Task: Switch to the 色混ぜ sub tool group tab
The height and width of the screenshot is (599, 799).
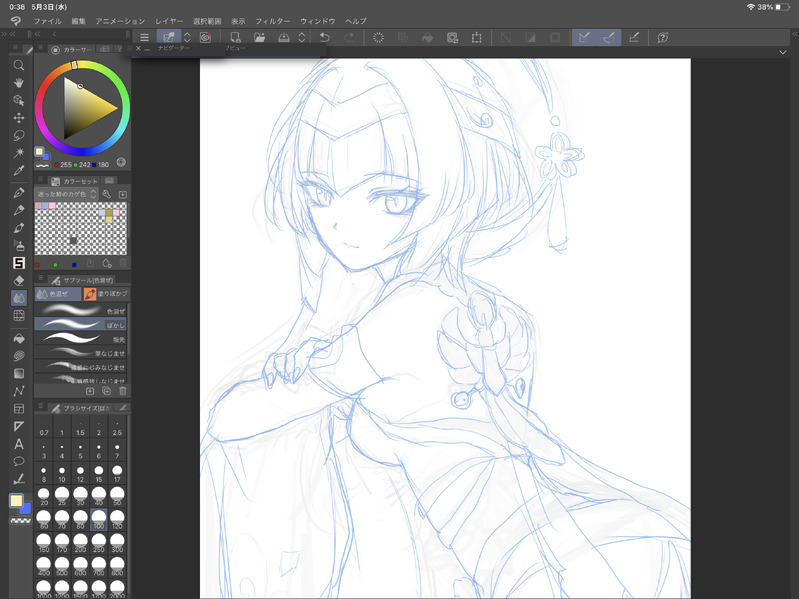Action: point(58,294)
